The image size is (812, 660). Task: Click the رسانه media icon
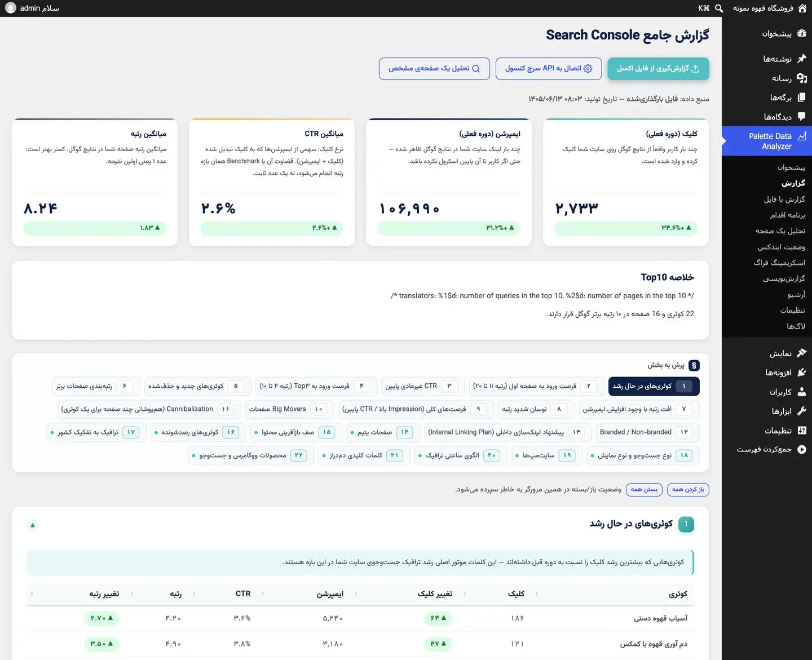click(x=802, y=78)
